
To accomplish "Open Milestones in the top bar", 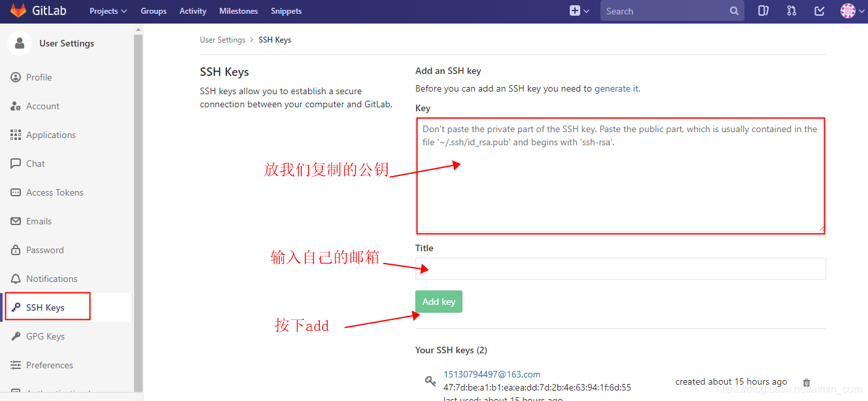I will point(239,11).
